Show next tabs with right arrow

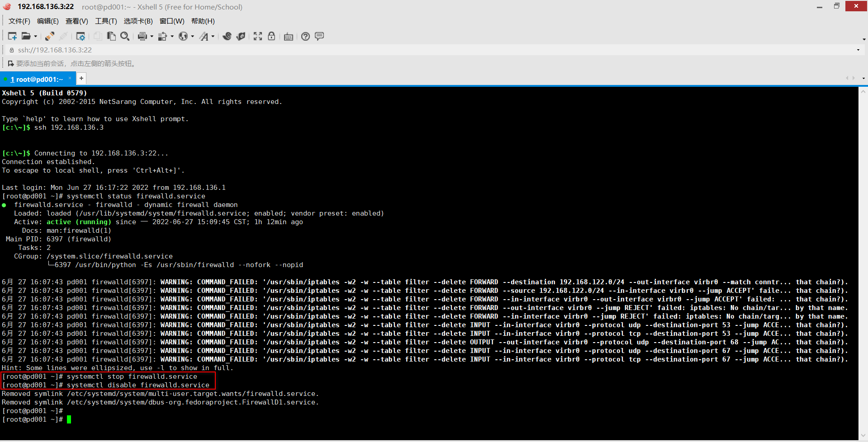854,78
